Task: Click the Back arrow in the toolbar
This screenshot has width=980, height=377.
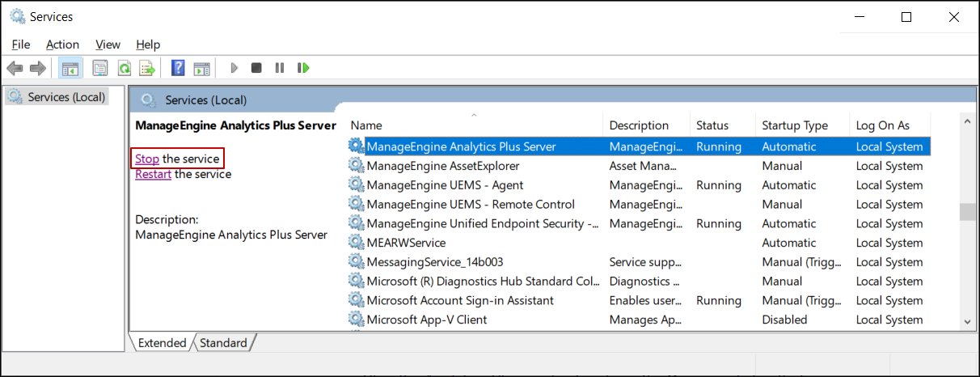Action: pos(15,68)
